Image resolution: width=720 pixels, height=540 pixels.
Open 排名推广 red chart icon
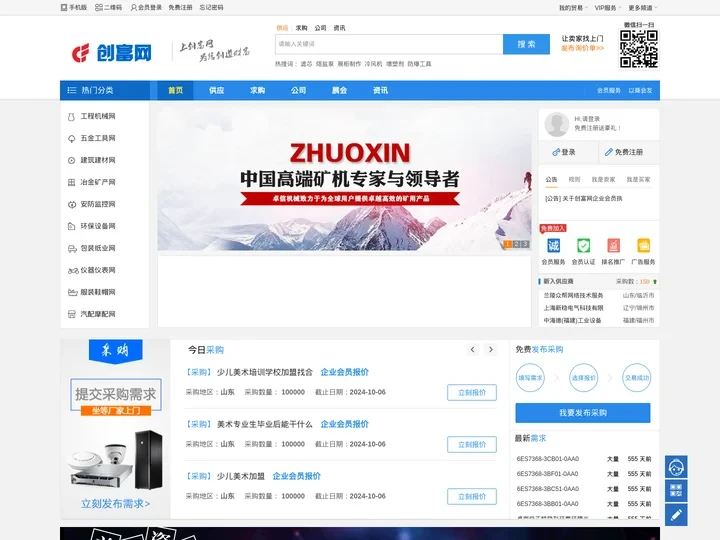coord(613,246)
